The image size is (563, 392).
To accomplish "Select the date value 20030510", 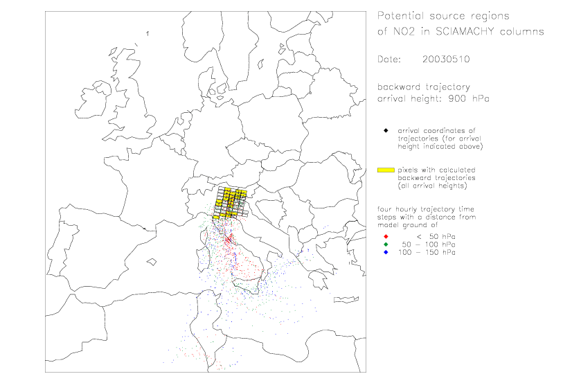I will [x=446, y=60].
